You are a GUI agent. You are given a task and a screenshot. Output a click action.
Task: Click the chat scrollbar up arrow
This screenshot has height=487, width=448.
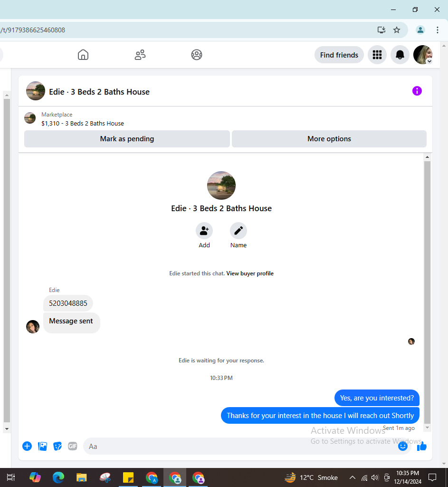[x=427, y=157]
